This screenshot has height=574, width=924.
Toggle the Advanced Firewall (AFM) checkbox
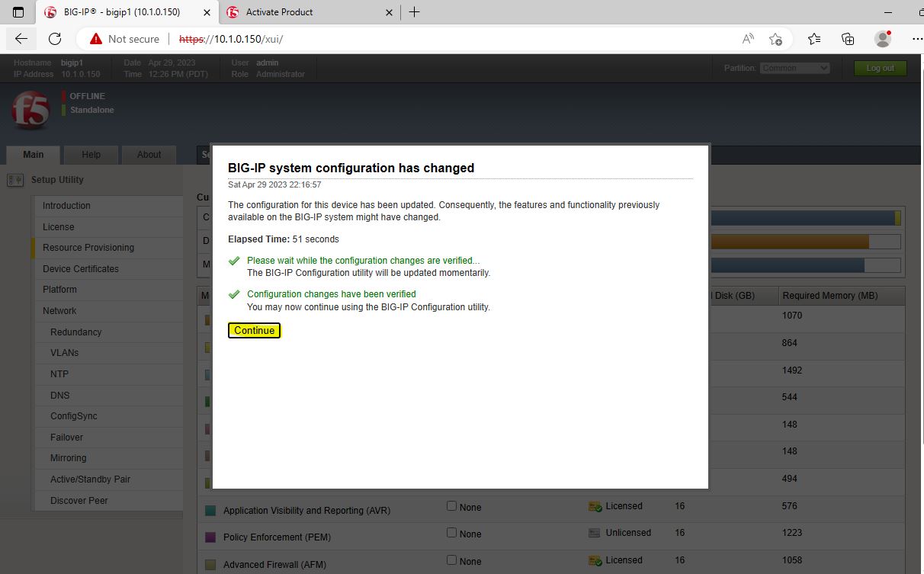pyautogui.click(x=452, y=560)
